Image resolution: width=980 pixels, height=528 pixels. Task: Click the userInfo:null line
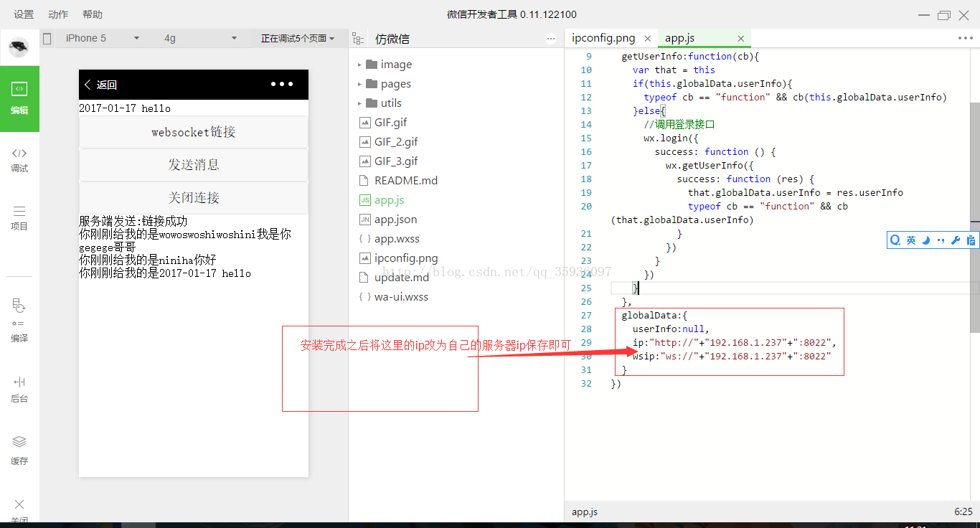[671, 329]
